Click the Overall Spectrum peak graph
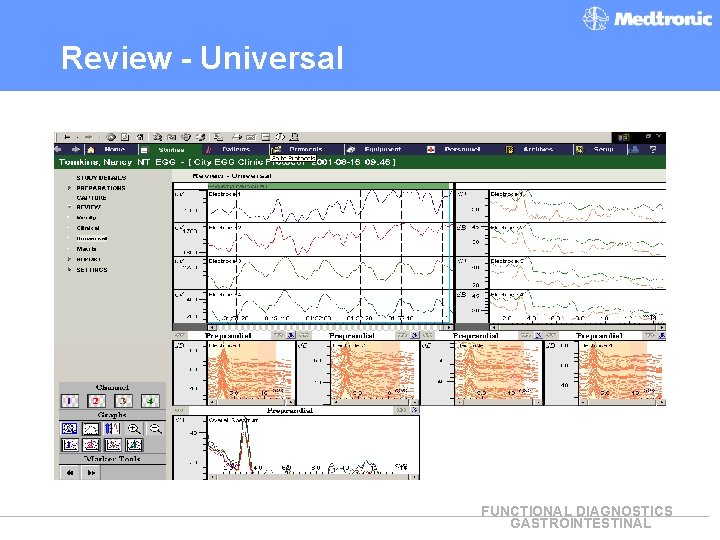 pos(313,445)
